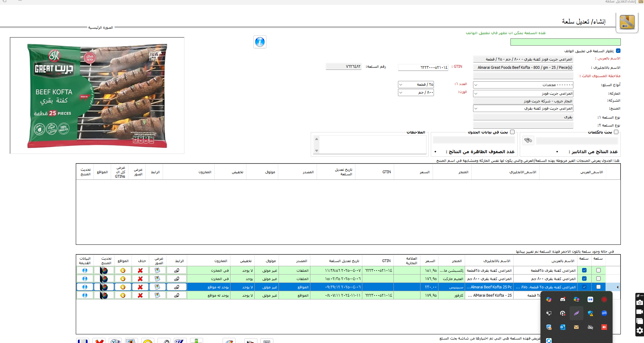
Task: Open sites coin icon in the fourth row
Action: (x=123, y=295)
